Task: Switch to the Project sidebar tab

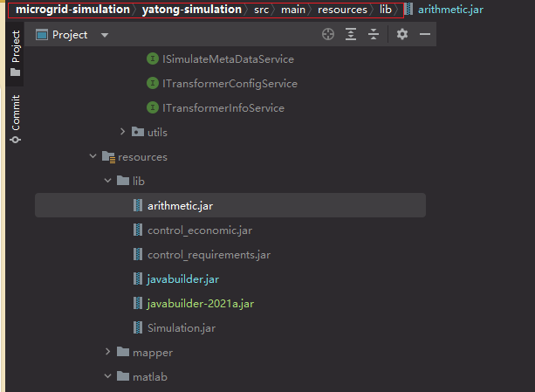Action: tap(15, 52)
